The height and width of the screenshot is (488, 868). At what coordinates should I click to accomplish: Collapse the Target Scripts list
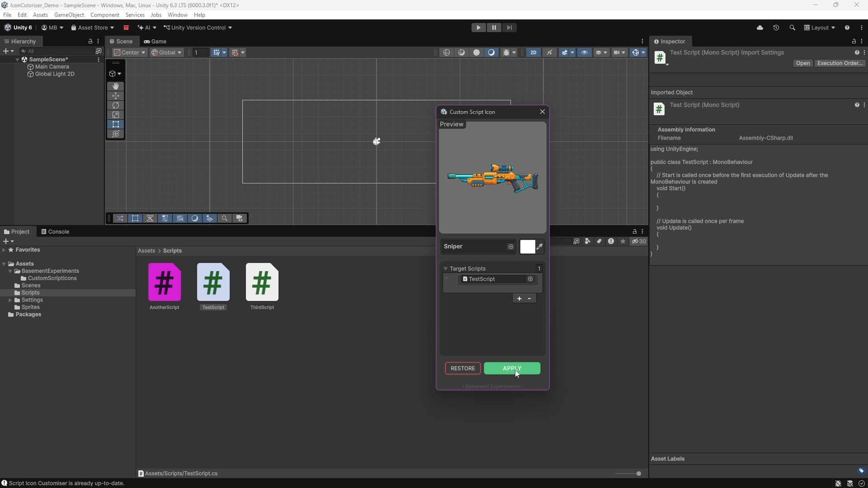pos(445,268)
